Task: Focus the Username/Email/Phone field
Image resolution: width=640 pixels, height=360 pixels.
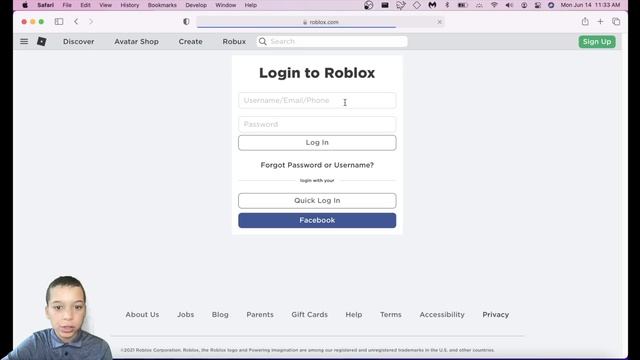Action: (317, 100)
